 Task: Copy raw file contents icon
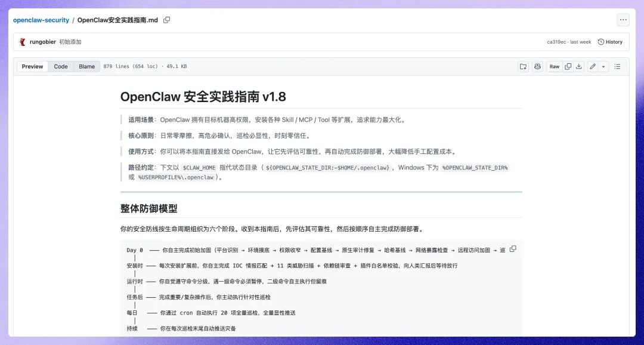pos(568,67)
